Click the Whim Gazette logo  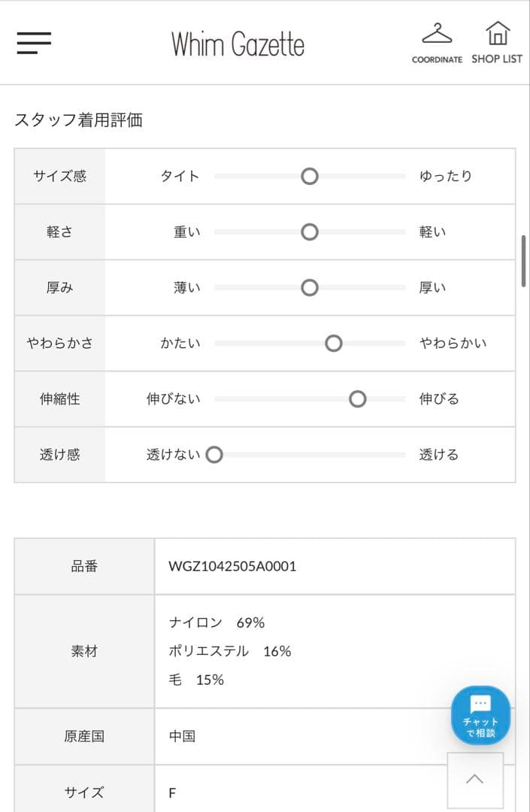pyautogui.click(x=238, y=44)
